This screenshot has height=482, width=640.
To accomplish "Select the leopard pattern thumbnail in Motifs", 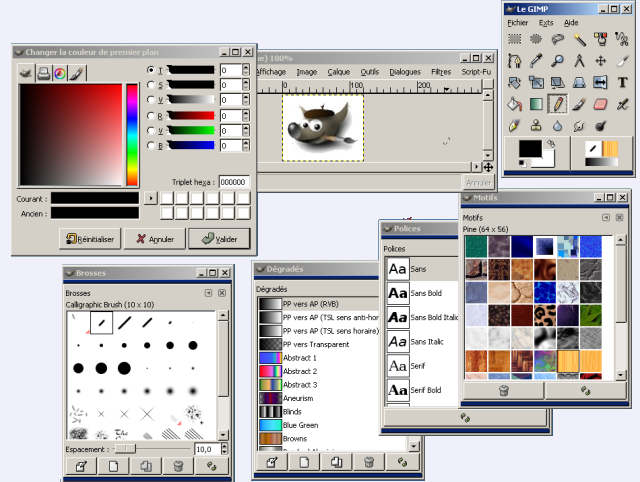I will point(545,315).
